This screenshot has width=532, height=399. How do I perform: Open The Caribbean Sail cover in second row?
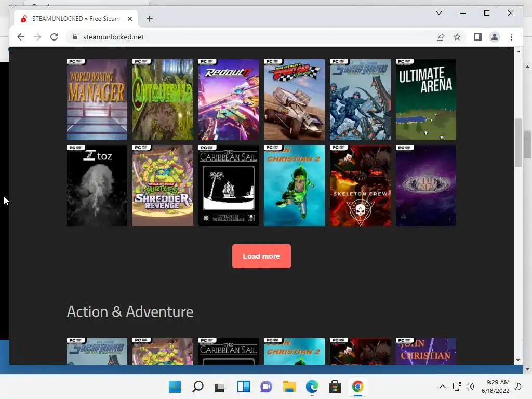coord(229,185)
